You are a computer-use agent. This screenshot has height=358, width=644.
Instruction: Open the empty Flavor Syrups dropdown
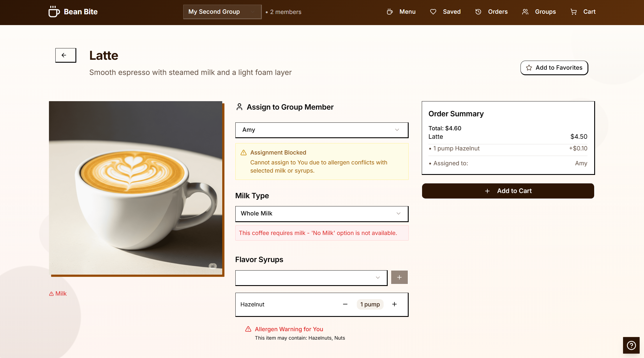(311, 278)
